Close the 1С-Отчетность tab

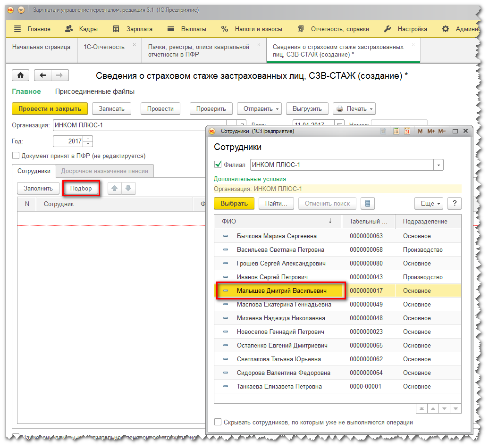135,44
